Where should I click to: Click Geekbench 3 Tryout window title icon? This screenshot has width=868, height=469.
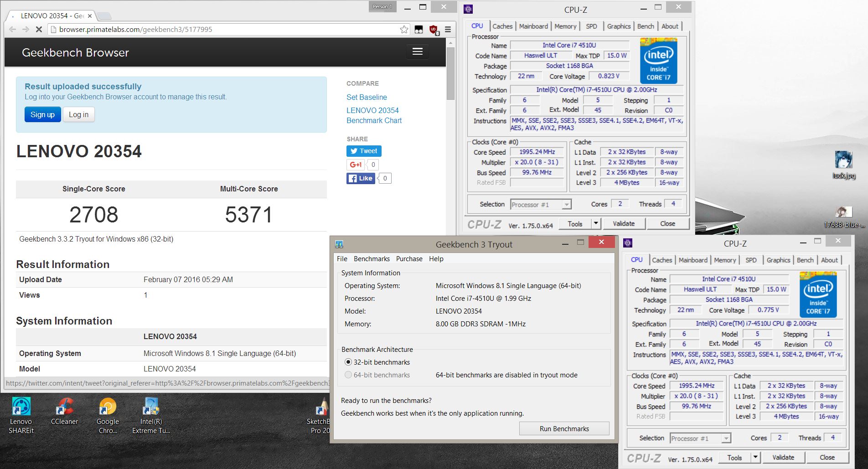click(x=339, y=244)
